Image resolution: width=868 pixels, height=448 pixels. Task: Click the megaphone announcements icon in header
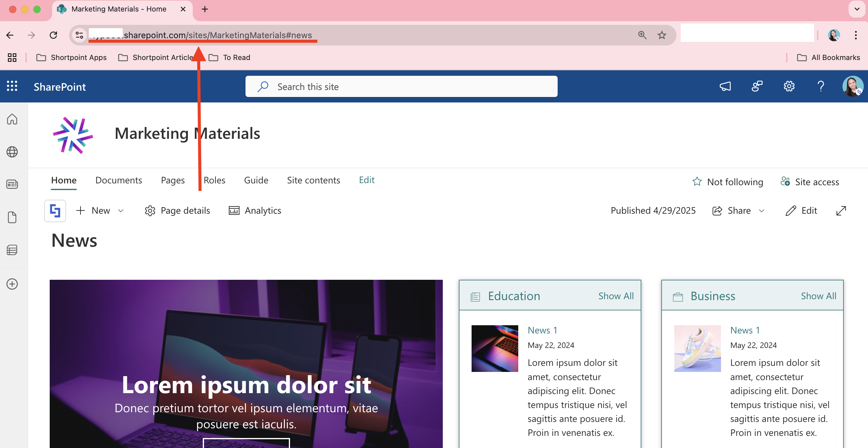(x=725, y=87)
